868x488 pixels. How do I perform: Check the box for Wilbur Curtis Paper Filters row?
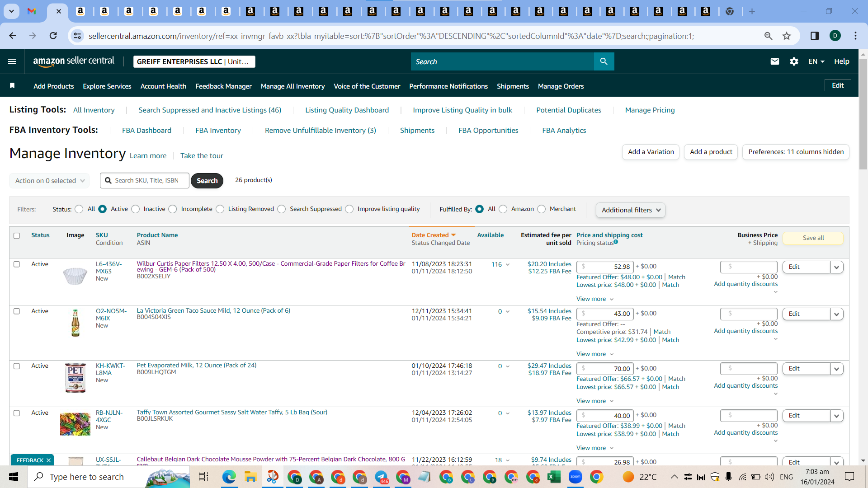coord(17,264)
